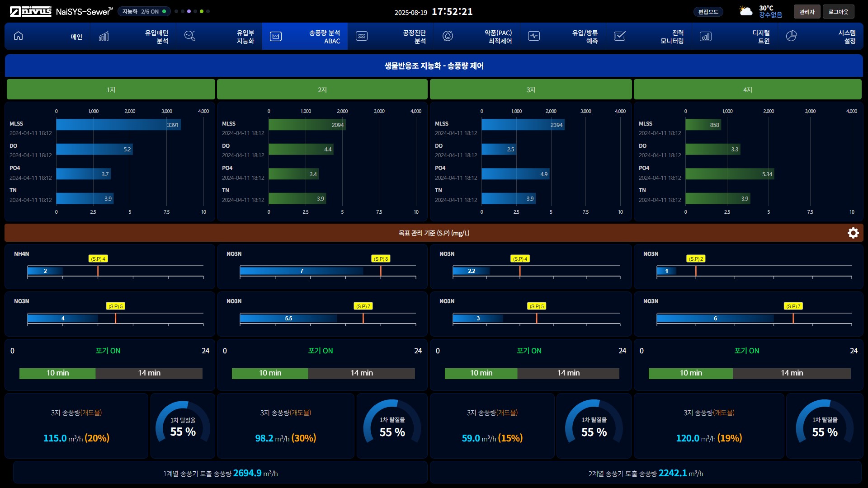
Task: Toggle the 편집모드 edit mode switch
Action: 708,12
